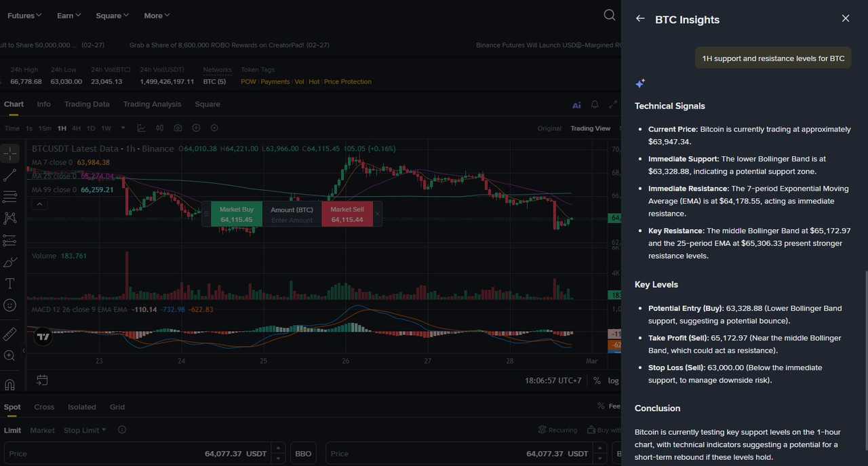
Task: Select the Spot trading tab
Action: coord(12,407)
